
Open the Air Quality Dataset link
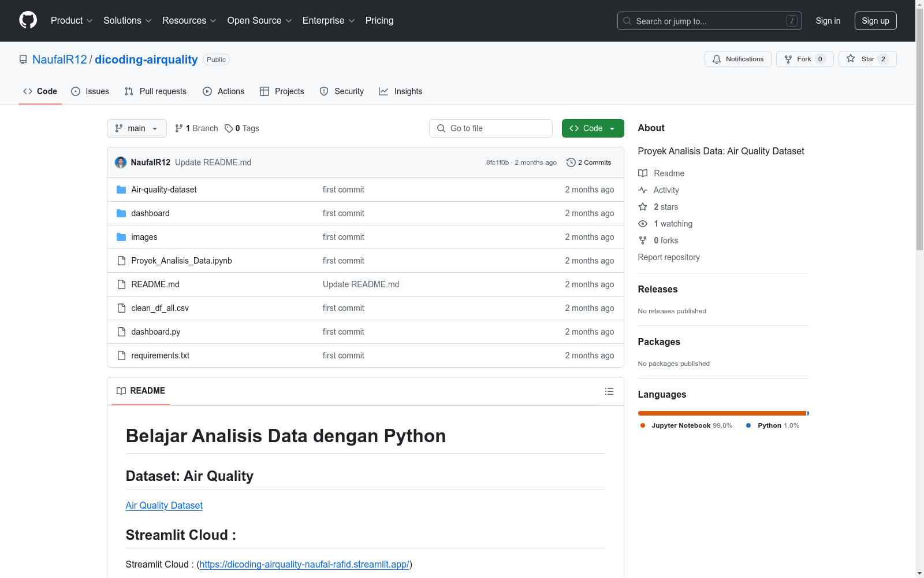[164, 505]
